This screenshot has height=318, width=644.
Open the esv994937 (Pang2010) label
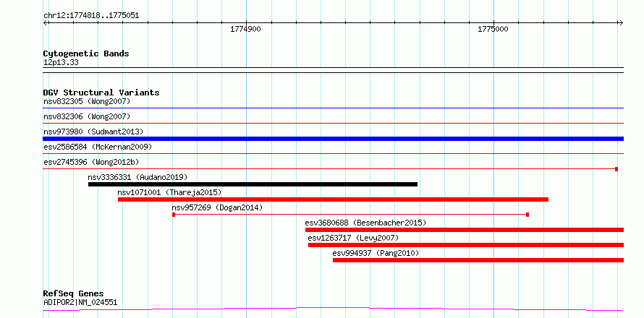376,253
